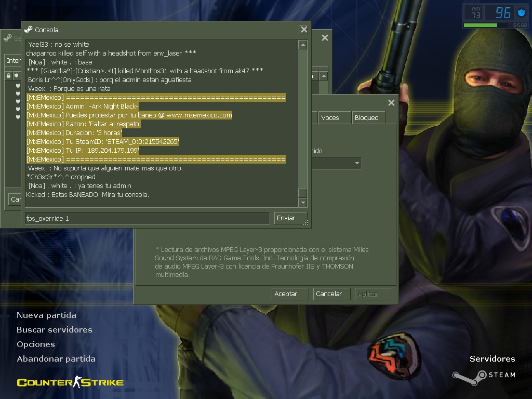Click the blue clock icon in the FPS overlay
The height and width of the screenshot is (399, 532).
(x=521, y=13)
